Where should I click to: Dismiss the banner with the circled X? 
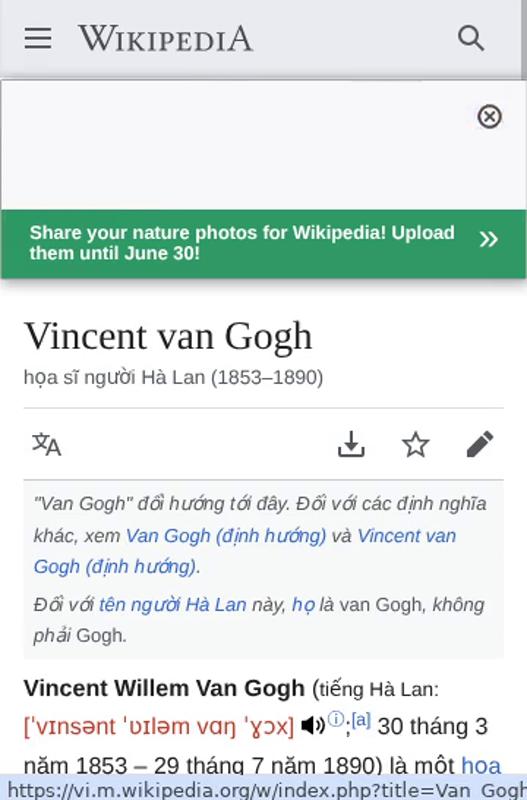(489, 116)
